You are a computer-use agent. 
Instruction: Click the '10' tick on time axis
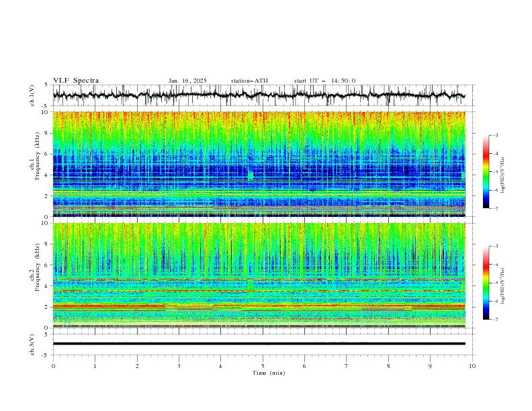tap(472, 366)
